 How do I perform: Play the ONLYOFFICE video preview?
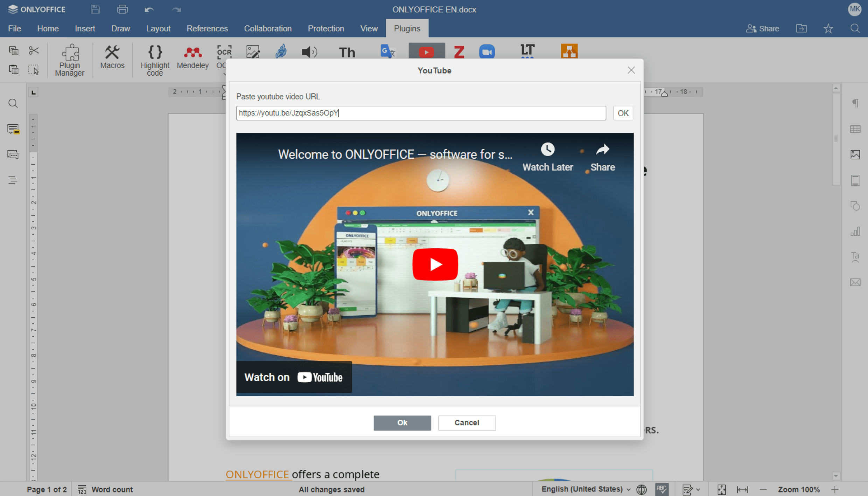click(435, 264)
